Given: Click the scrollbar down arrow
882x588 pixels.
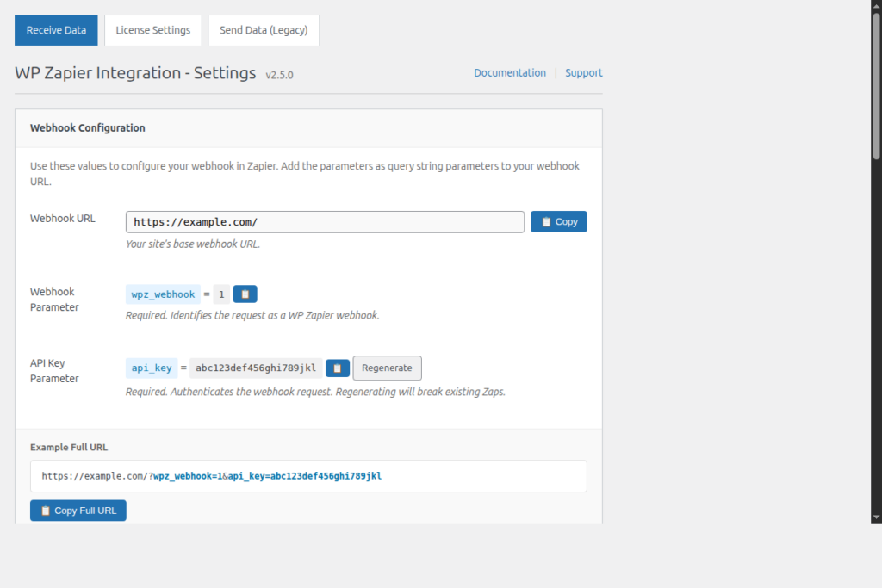Looking at the screenshot, I should [876, 517].
